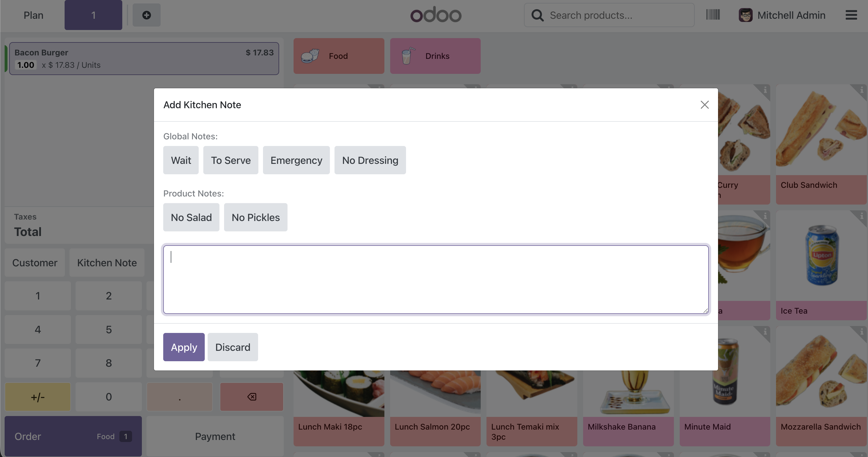
Task: Discard the kitchen note
Action: (233, 347)
